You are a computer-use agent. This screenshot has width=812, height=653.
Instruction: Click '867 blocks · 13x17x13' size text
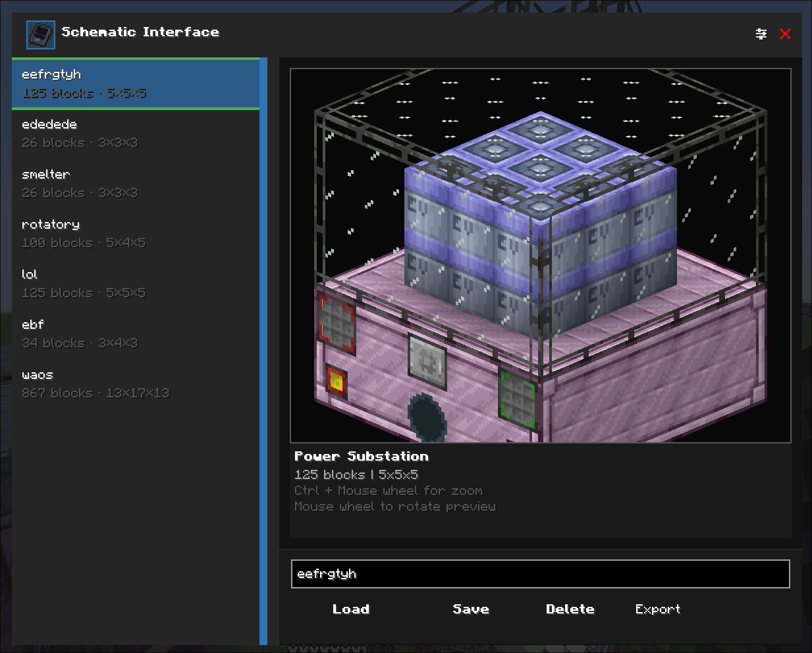click(95, 393)
